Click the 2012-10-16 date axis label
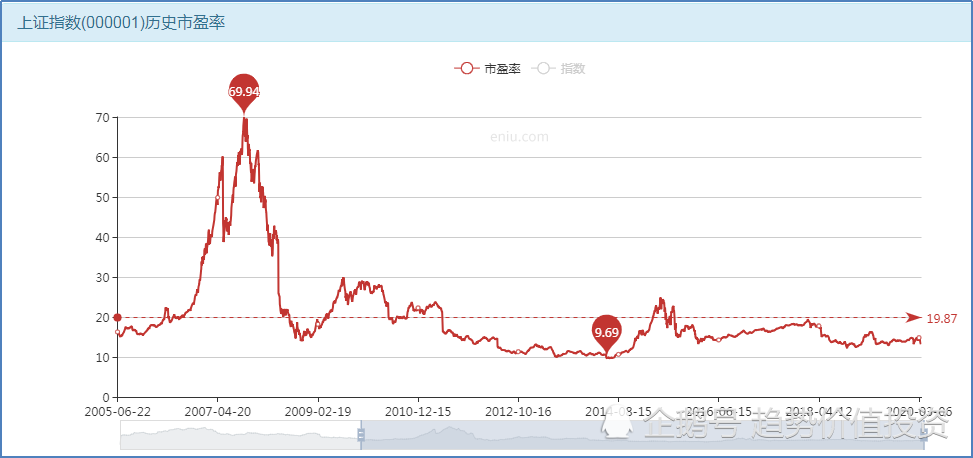Viewport: 973px width, 458px height. [518, 411]
